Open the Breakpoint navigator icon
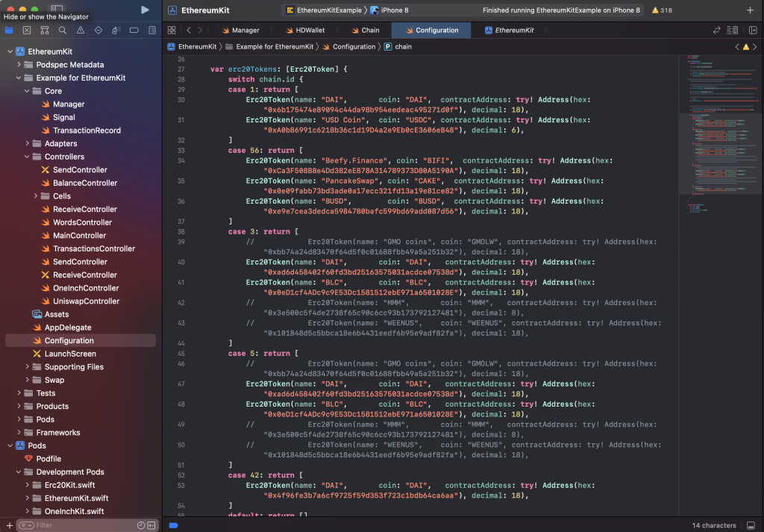The image size is (764, 532). tap(134, 31)
